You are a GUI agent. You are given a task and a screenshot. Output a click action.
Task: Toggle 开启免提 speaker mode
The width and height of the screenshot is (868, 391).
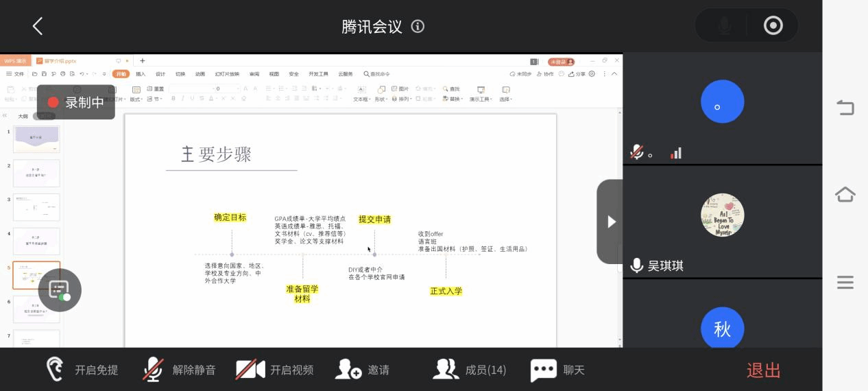pos(82,370)
